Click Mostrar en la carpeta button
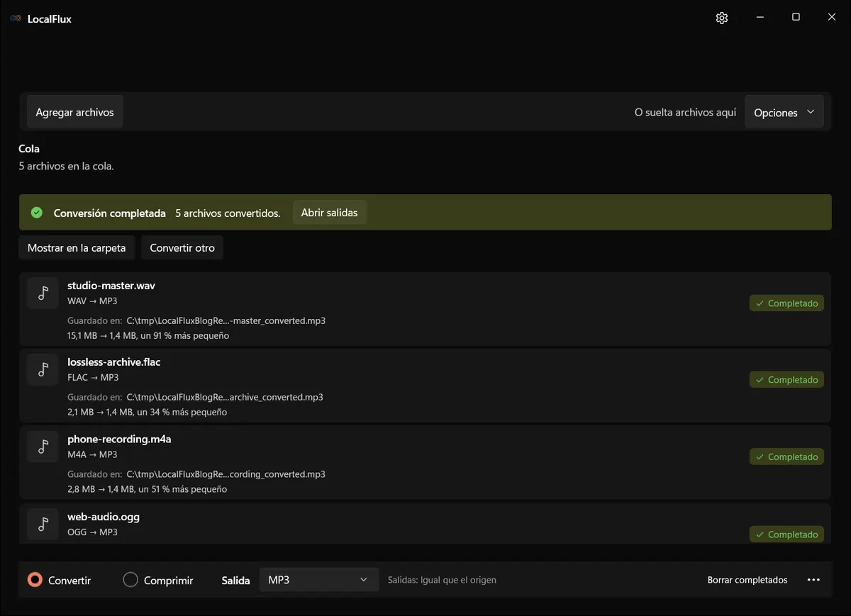This screenshot has width=851, height=616. (77, 248)
